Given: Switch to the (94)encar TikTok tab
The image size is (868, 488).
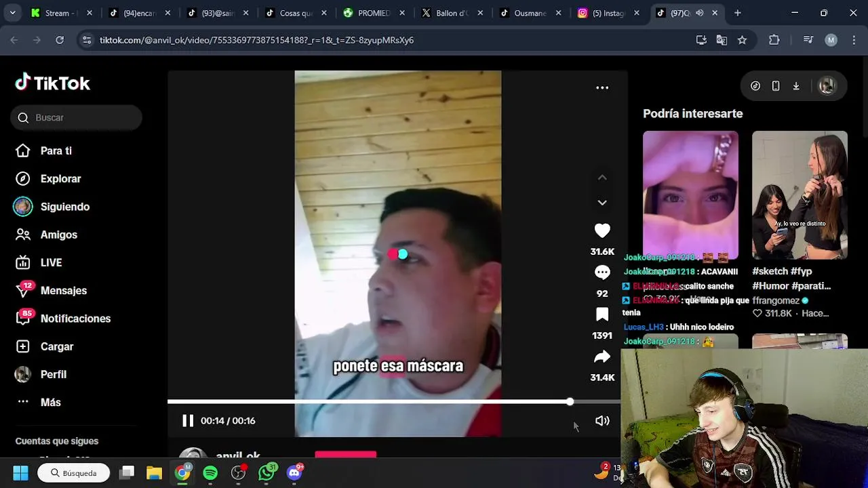Looking at the screenshot, I should (139, 13).
